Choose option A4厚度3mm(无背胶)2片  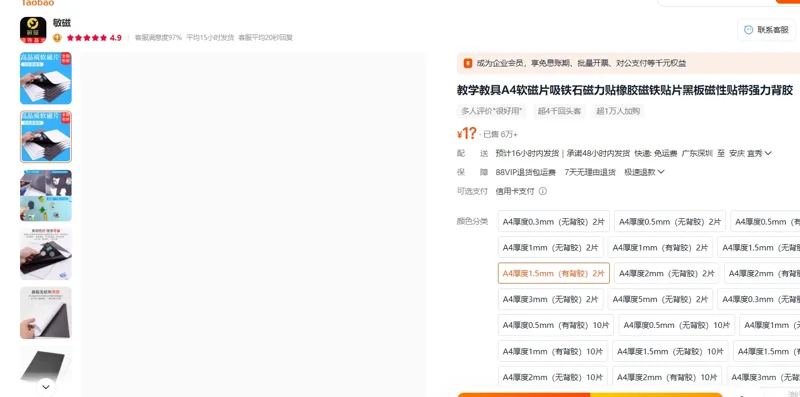551,300
